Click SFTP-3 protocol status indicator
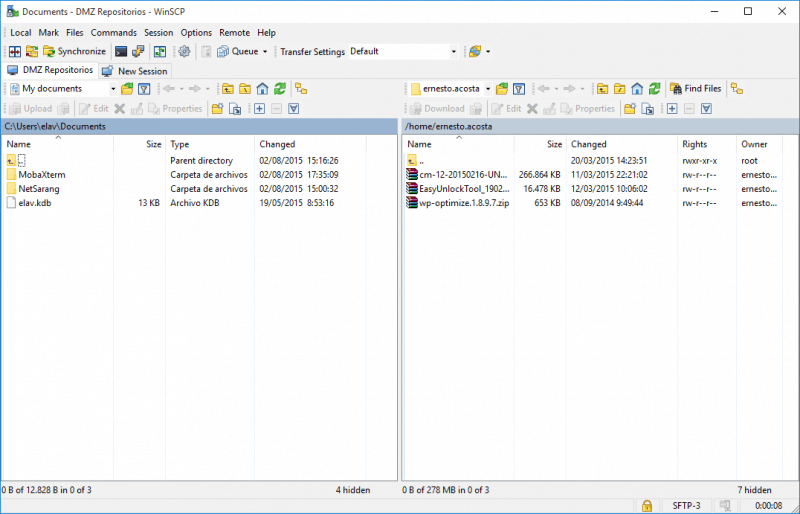 click(686, 506)
